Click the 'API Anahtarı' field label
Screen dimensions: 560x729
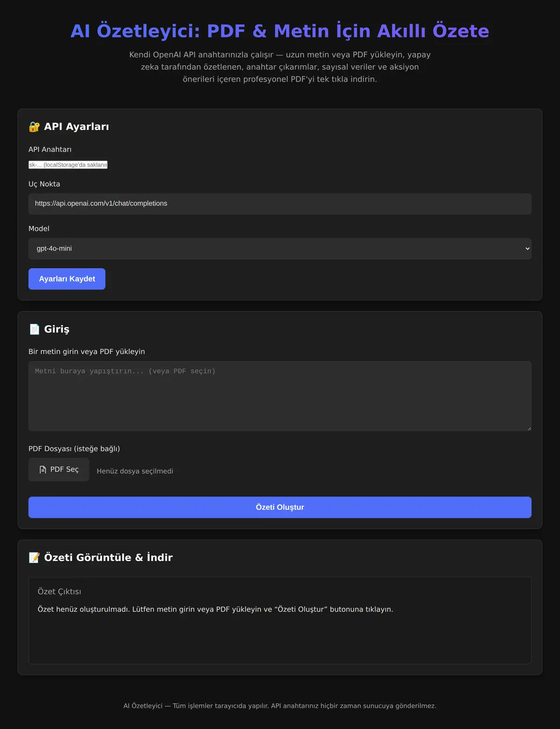(x=50, y=149)
